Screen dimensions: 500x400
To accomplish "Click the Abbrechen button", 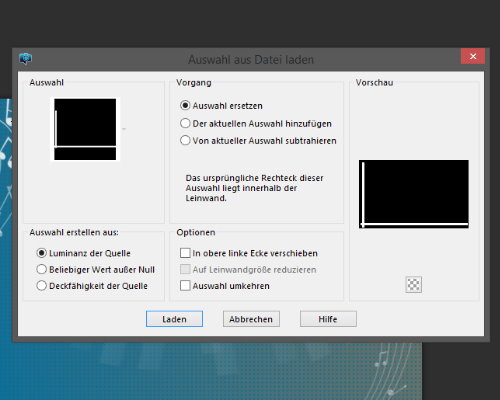I will click(x=251, y=319).
